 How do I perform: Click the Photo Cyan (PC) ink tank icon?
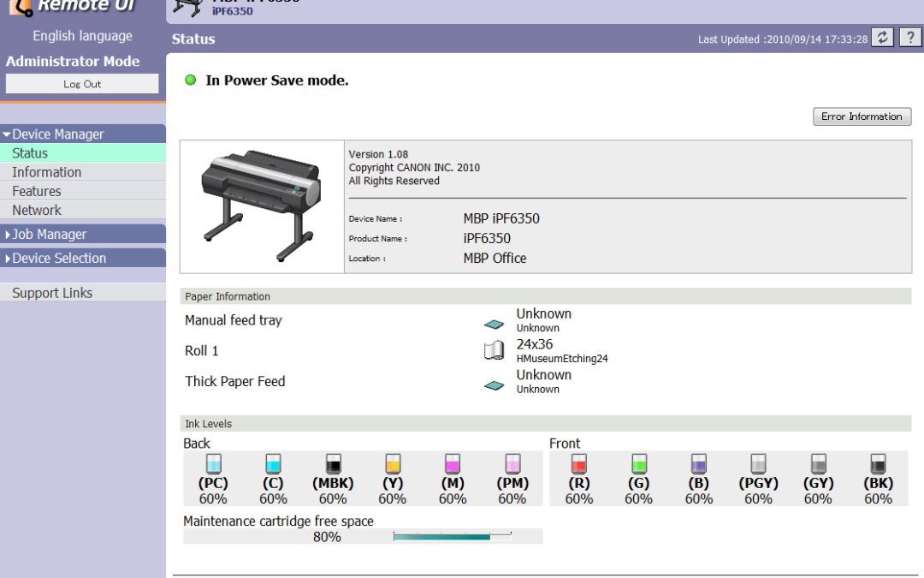(213, 463)
